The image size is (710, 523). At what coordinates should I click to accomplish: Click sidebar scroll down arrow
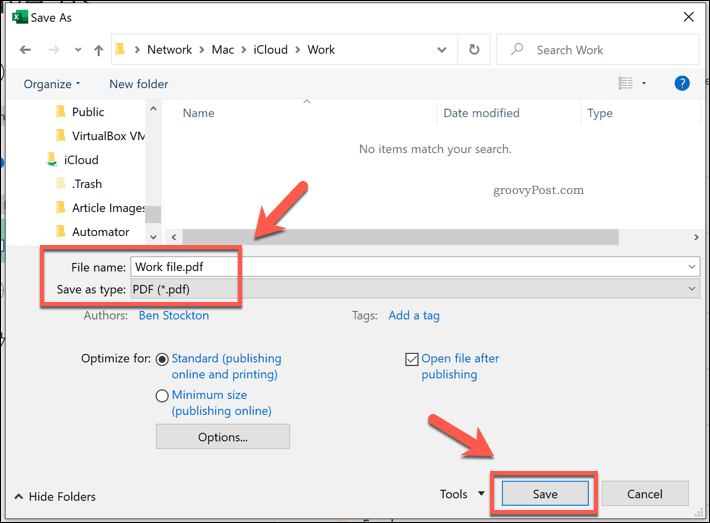[x=153, y=237]
